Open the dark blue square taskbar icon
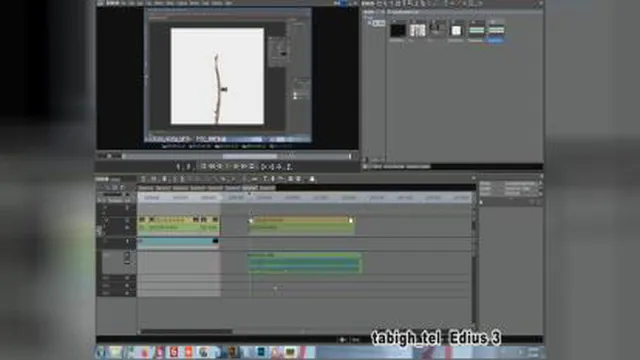The image size is (640, 360). pyautogui.click(x=261, y=352)
